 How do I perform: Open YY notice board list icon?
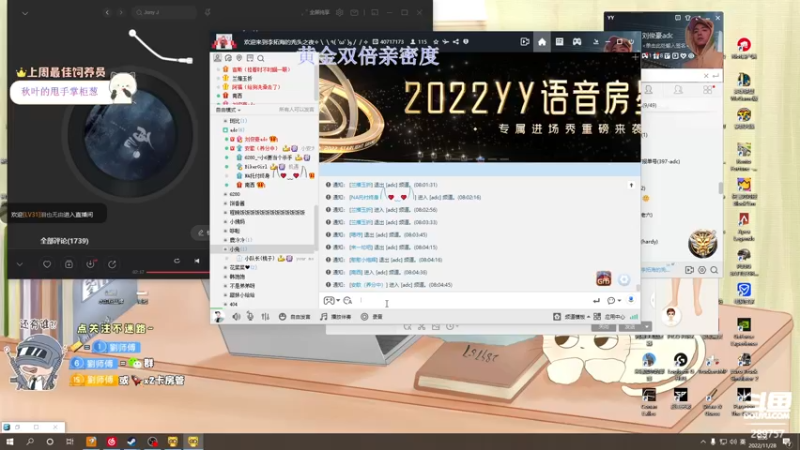click(560, 42)
